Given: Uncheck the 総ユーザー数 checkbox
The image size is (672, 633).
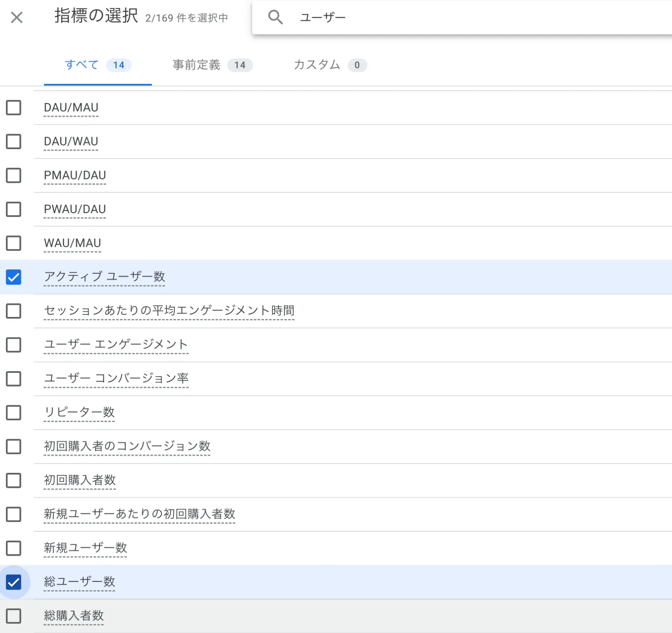Looking at the screenshot, I should [13, 582].
